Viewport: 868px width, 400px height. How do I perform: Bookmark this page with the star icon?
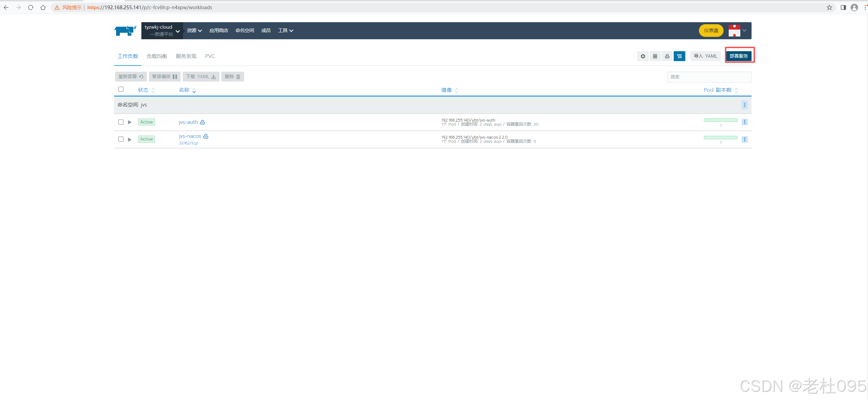829,8
